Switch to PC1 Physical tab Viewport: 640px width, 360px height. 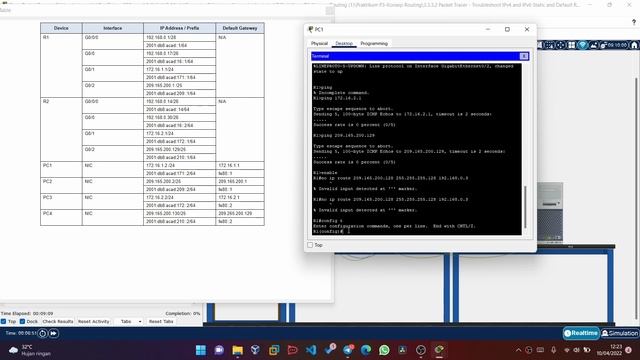(319, 43)
